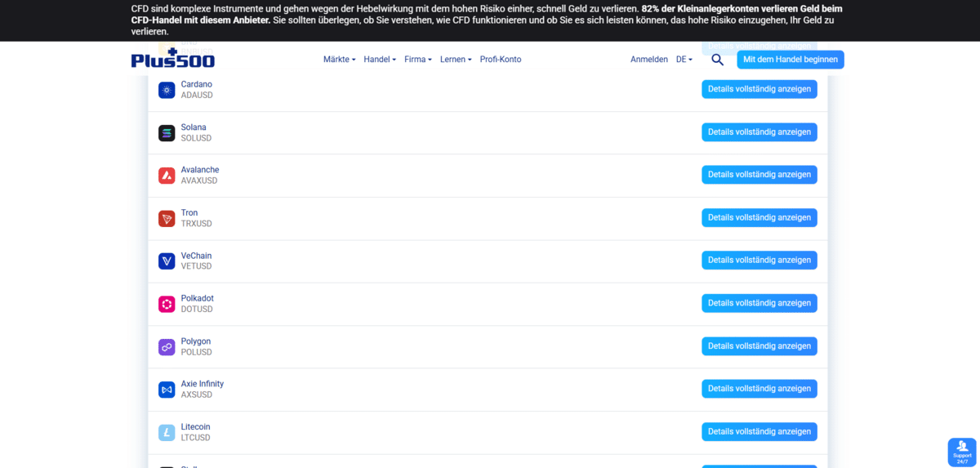
Task: Click the Avalanche coin icon
Action: [x=167, y=176]
